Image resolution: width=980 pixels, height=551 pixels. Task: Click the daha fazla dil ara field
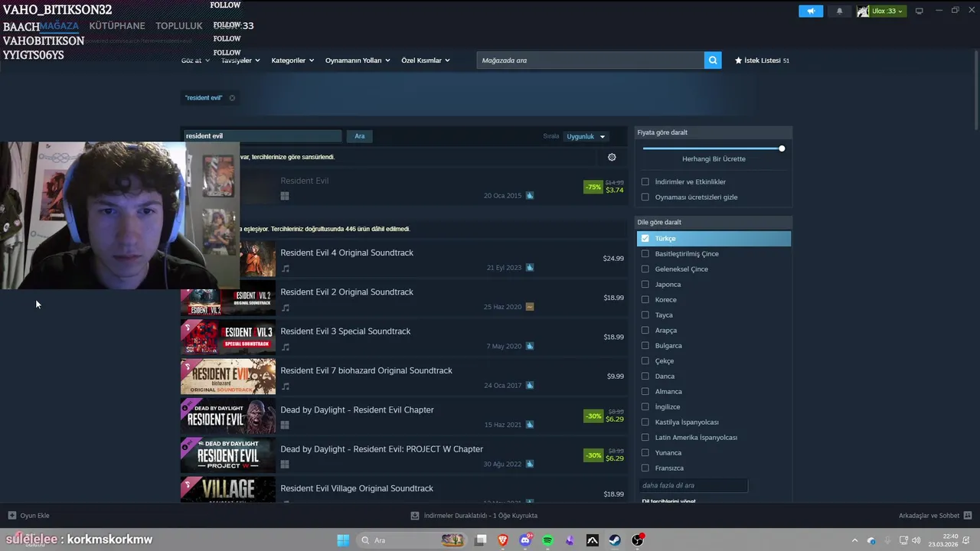coord(693,485)
